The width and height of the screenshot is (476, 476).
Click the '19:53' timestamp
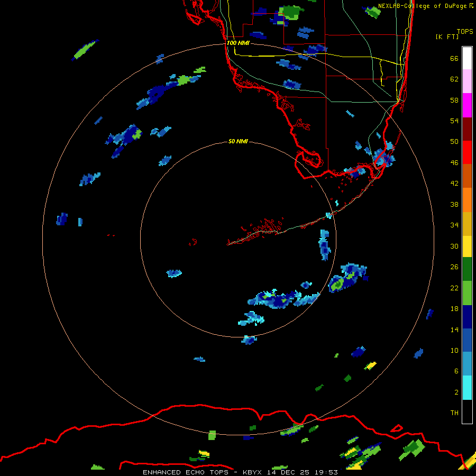326,472
